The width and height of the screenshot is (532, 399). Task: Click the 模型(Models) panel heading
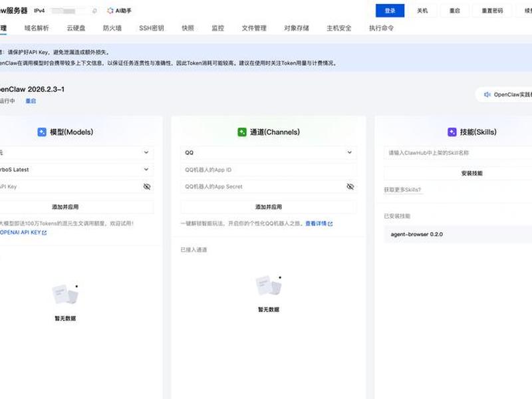(x=72, y=132)
